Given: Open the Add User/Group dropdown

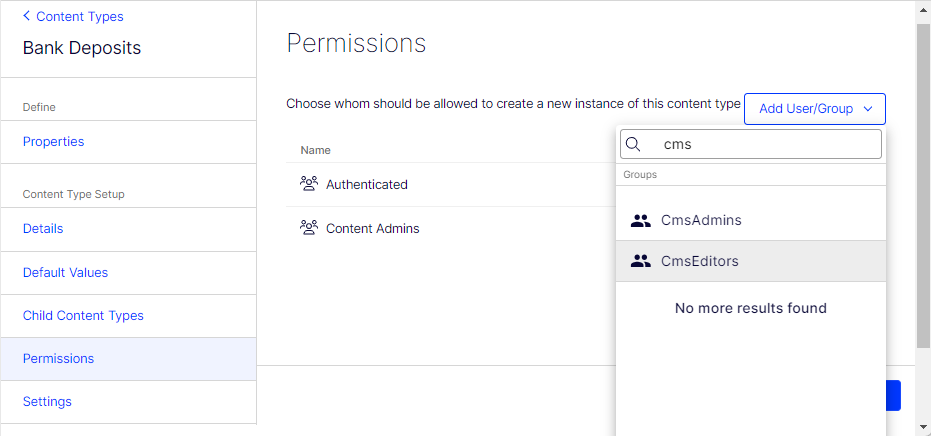Looking at the screenshot, I should coord(815,108).
